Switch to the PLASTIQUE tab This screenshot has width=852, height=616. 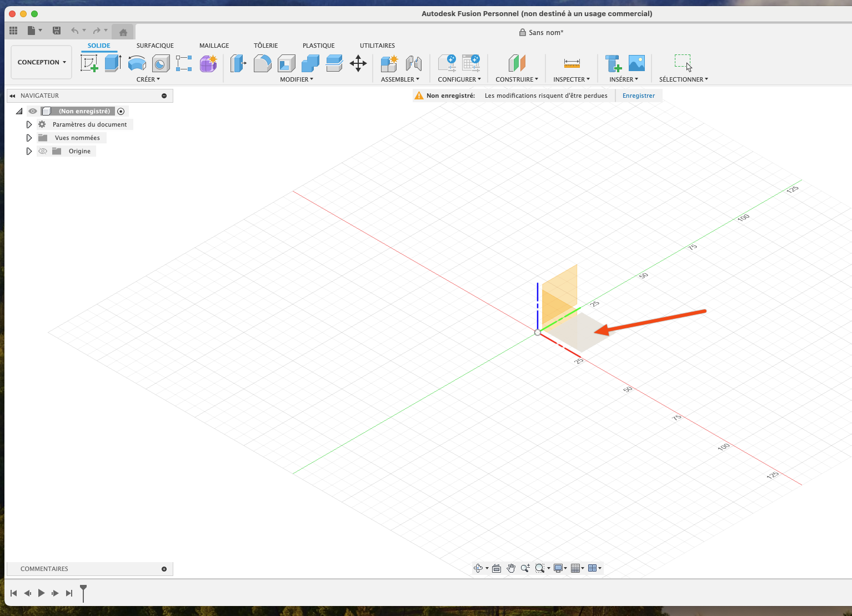(x=319, y=46)
